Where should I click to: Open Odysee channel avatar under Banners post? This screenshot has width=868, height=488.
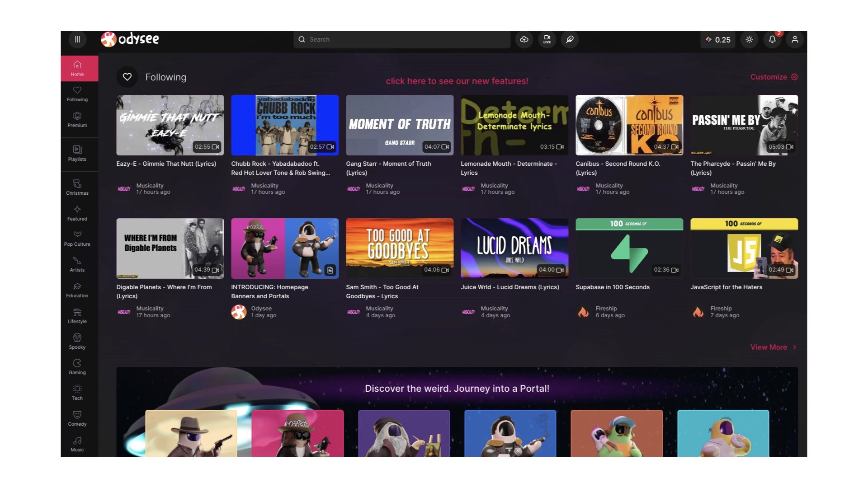pos(239,312)
